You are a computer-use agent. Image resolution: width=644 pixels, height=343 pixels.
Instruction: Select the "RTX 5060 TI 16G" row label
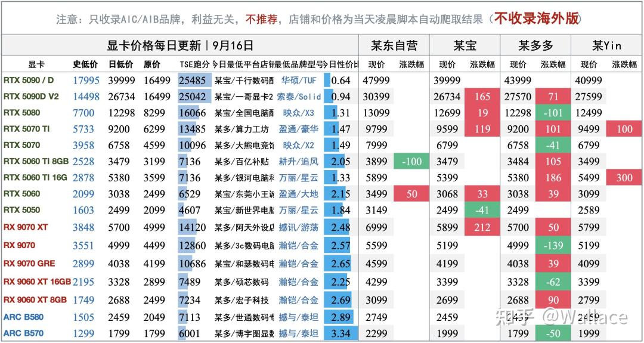(36, 177)
